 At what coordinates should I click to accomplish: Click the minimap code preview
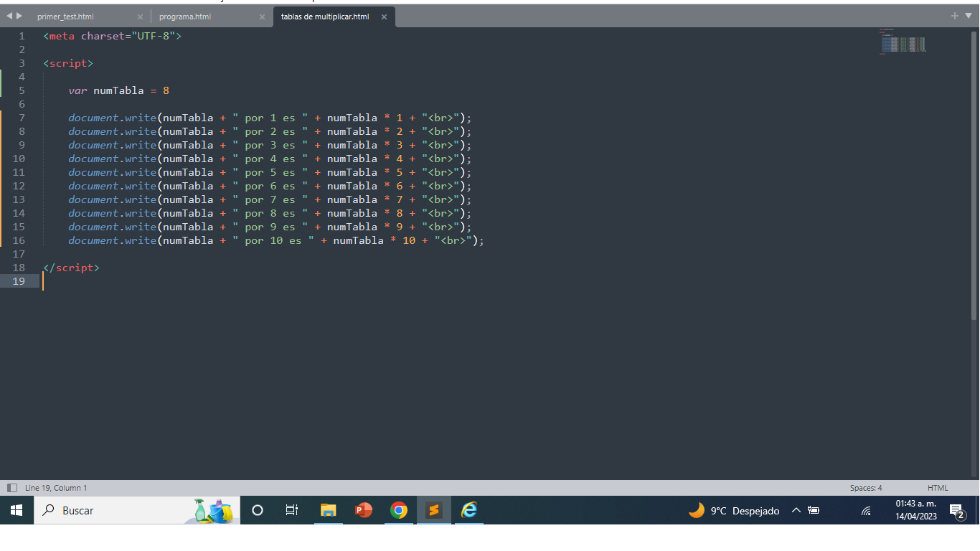[x=903, y=42]
